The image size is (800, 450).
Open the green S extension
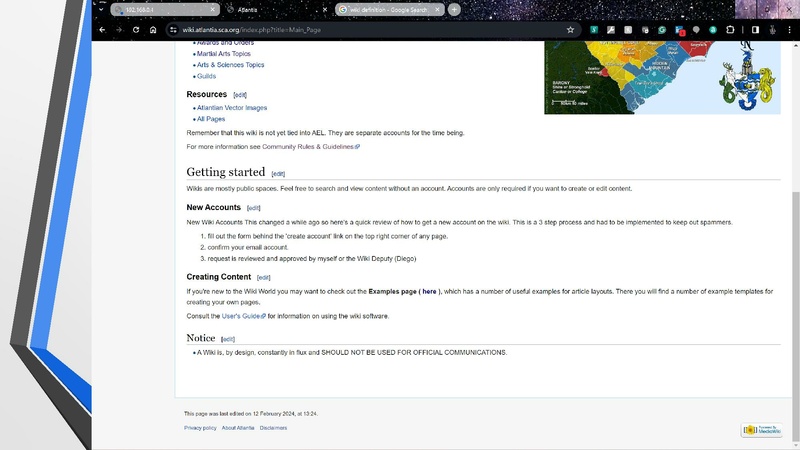click(594, 30)
